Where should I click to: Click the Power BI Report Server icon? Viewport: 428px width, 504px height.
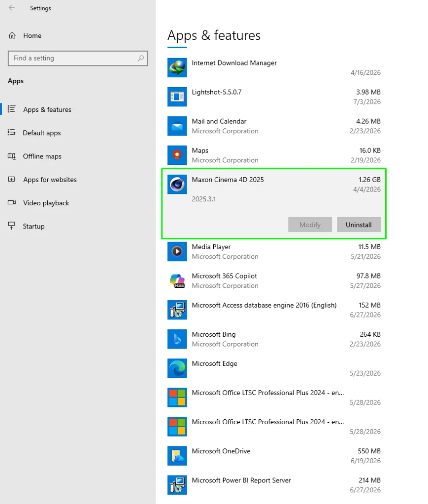[177, 485]
